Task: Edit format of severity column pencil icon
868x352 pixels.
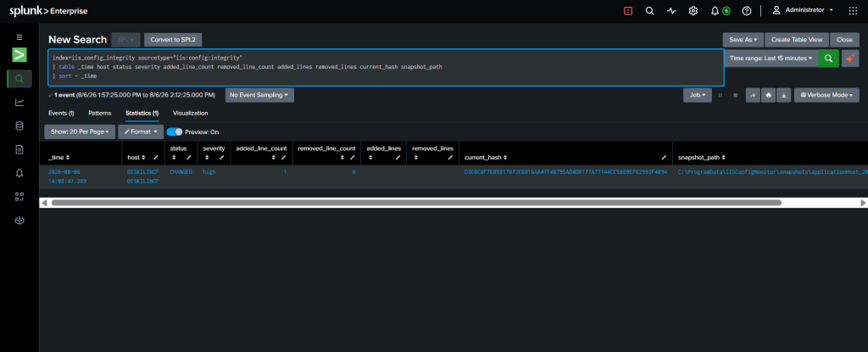Action: [x=221, y=159]
